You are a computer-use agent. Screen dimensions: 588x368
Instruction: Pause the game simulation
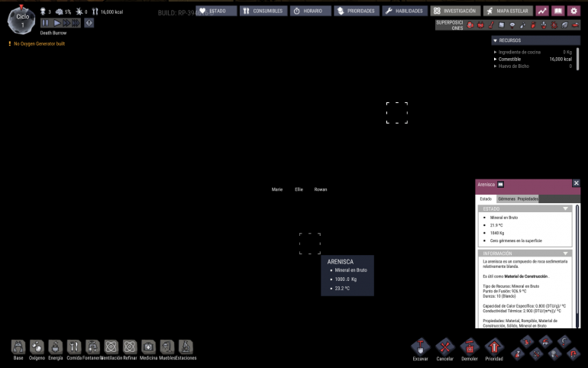click(x=46, y=23)
